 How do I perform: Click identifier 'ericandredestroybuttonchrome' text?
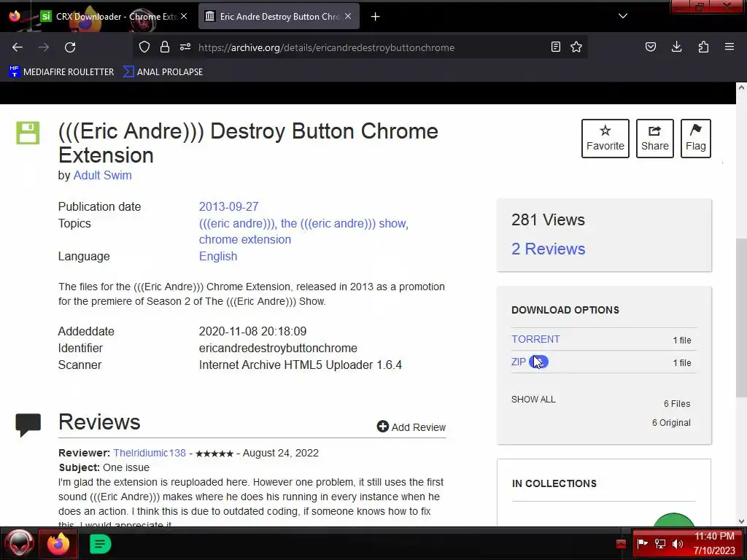[278, 348]
